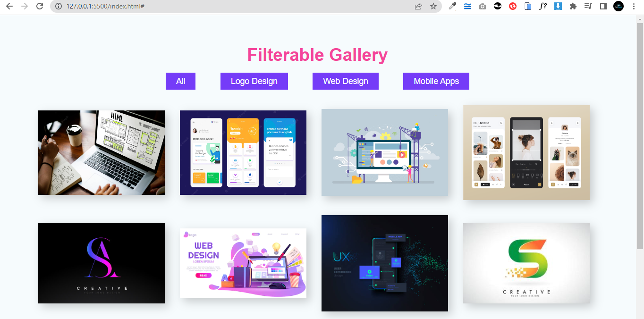Filter gallery by Mobile Apps
Screen dimensions: 644x319
436,81
